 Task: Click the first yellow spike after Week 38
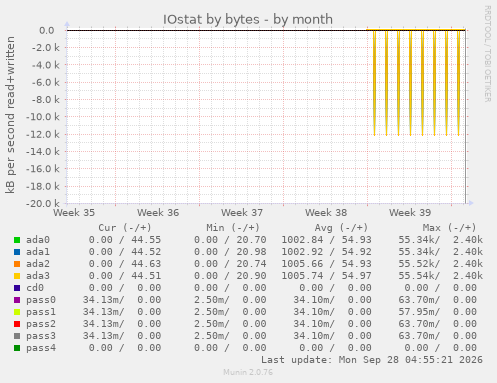[375, 83]
